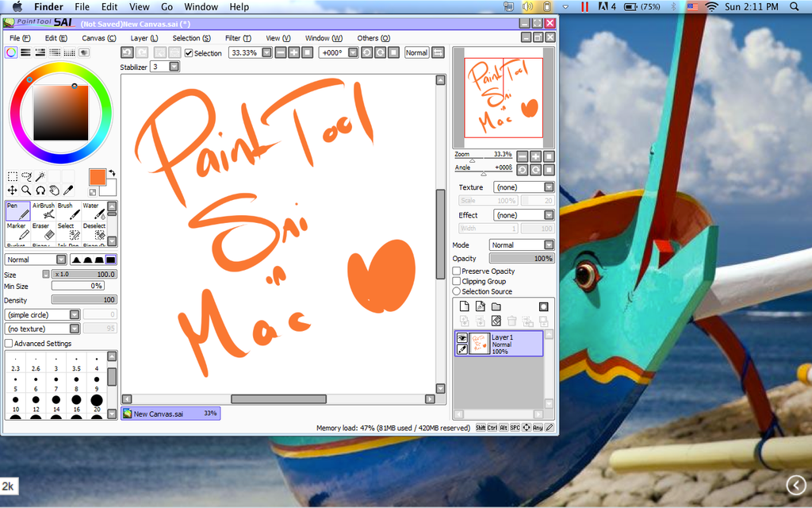Open the Canvas menu

pyautogui.click(x=99, y=38)
